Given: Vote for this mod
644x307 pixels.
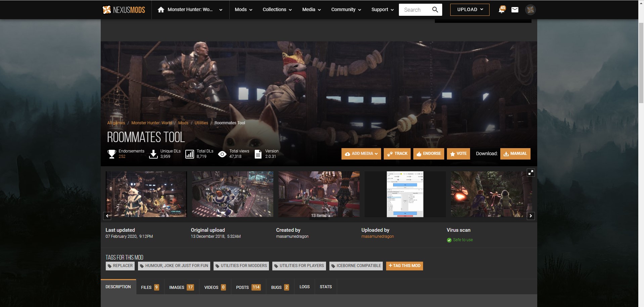Looking at the screenshot, I should coord(458,154).
